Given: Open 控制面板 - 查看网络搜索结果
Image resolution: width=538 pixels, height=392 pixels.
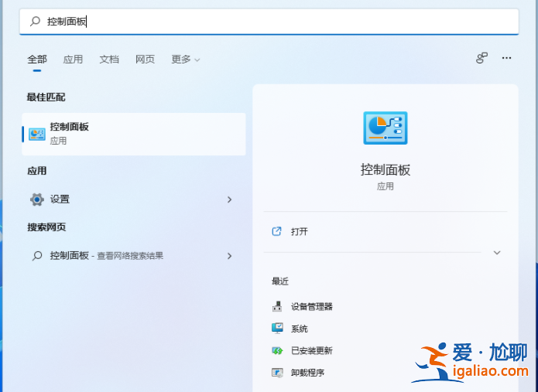Looking at the screenshot, I should click(134, 256).
